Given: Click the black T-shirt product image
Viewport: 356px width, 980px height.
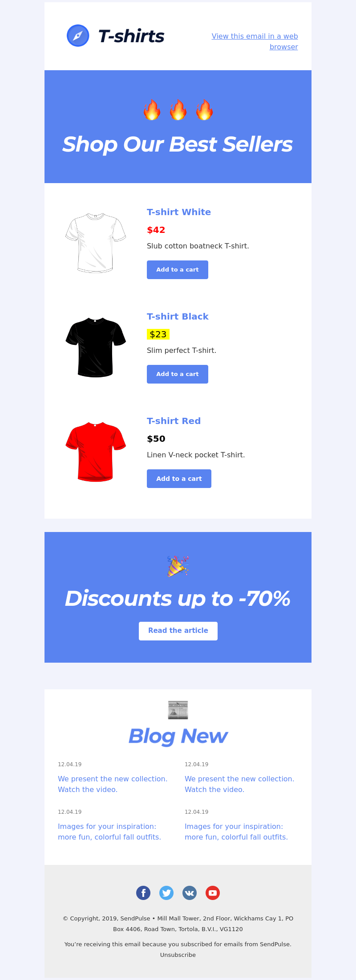Looking at the screenshot, I should coord(96,348).
